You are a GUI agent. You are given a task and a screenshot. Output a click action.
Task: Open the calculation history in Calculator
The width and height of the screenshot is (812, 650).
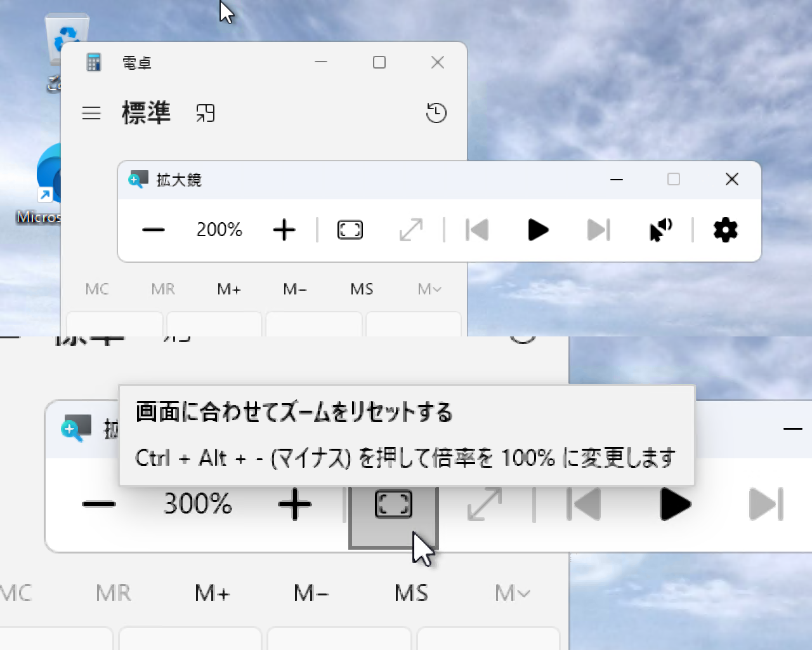coord(436,114)
